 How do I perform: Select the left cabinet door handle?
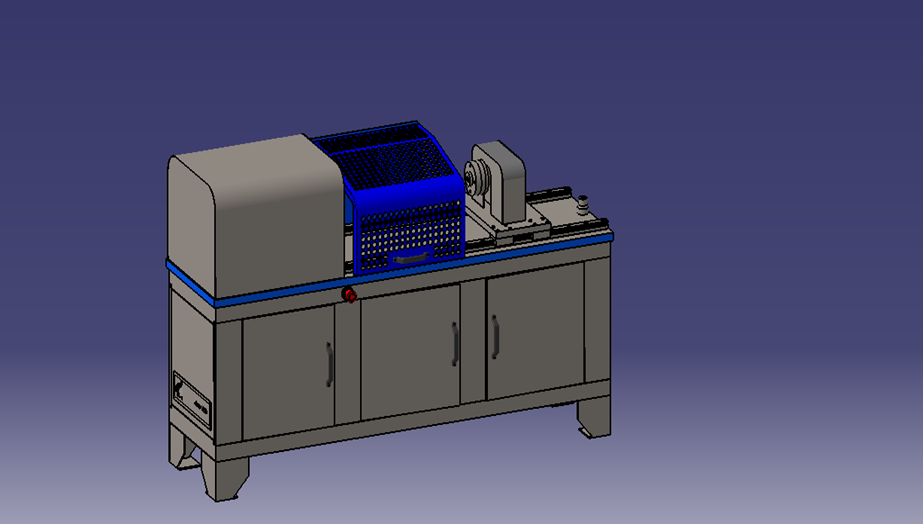pyautogui.click(x=328, y=362)
